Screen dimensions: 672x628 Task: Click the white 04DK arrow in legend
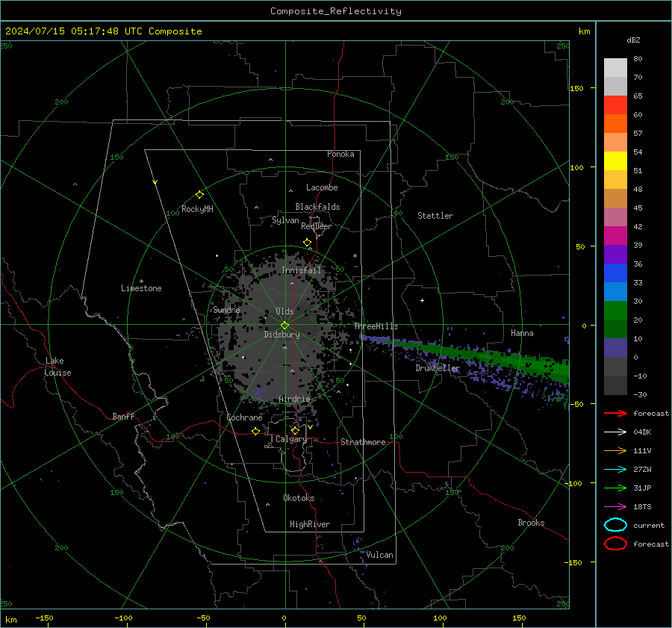coord(615,432)
